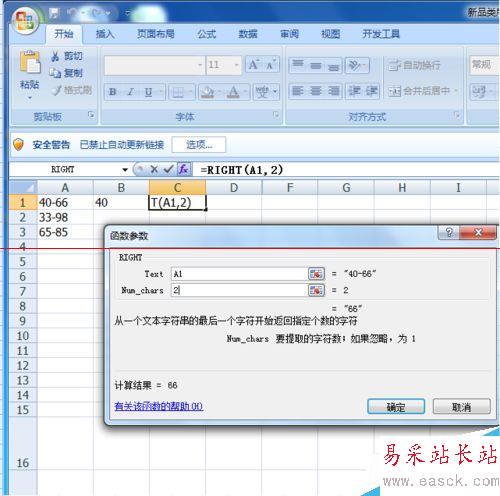Collapse dialog via Num_chars range selector
The height and width of the screenshot is (496, 500).
(316, 290)
